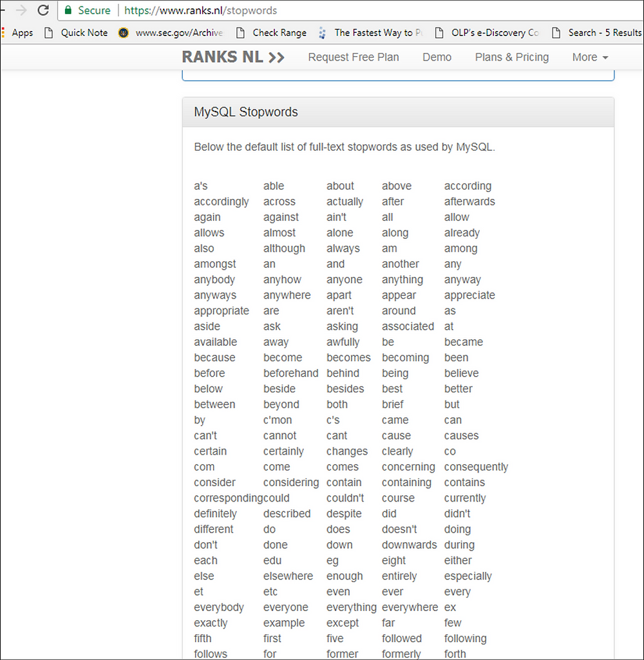
Task: Open the Search - 5 Results bookmark
Action: point(597,33)
